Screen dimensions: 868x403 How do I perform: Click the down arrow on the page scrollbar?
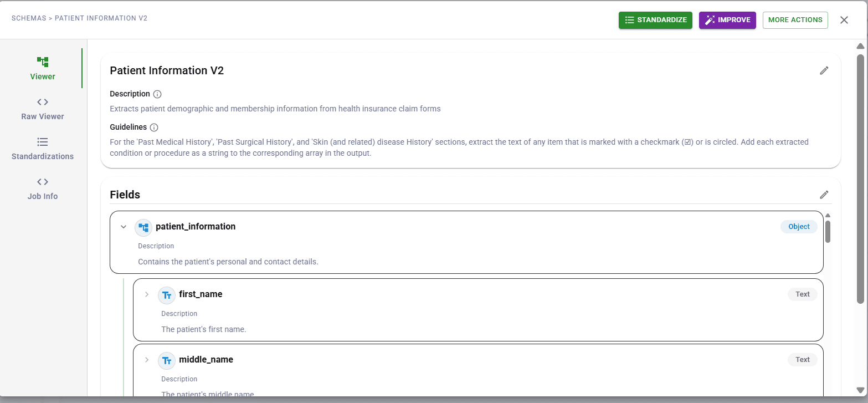tap(860, 390)
